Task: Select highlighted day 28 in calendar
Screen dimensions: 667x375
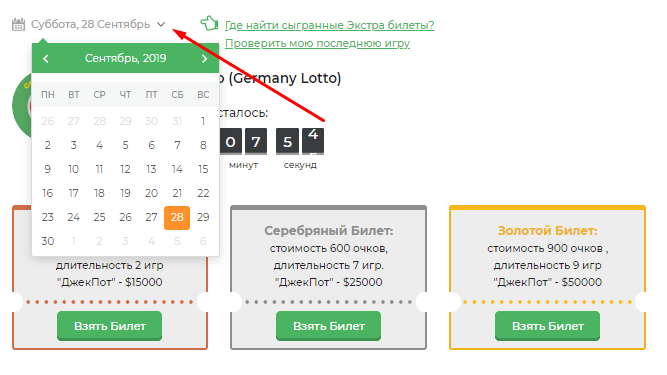Action: click(x=177, y=217)
